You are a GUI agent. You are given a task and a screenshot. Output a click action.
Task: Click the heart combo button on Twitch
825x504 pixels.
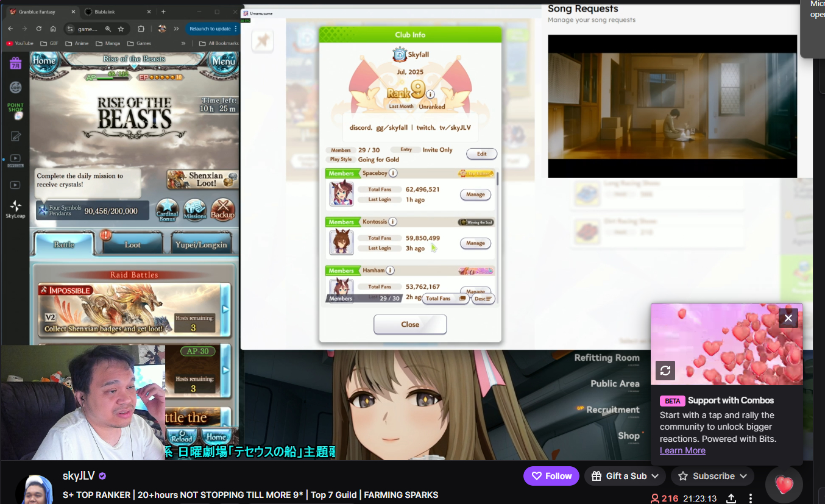[784, 484]
